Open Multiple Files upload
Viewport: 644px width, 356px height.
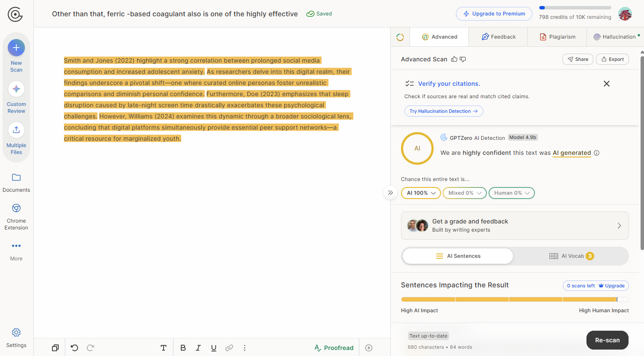(x=16, y=138)
